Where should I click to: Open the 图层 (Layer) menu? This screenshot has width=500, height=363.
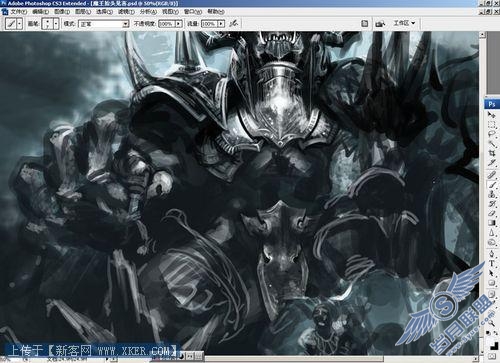click(x=83, y=12)
